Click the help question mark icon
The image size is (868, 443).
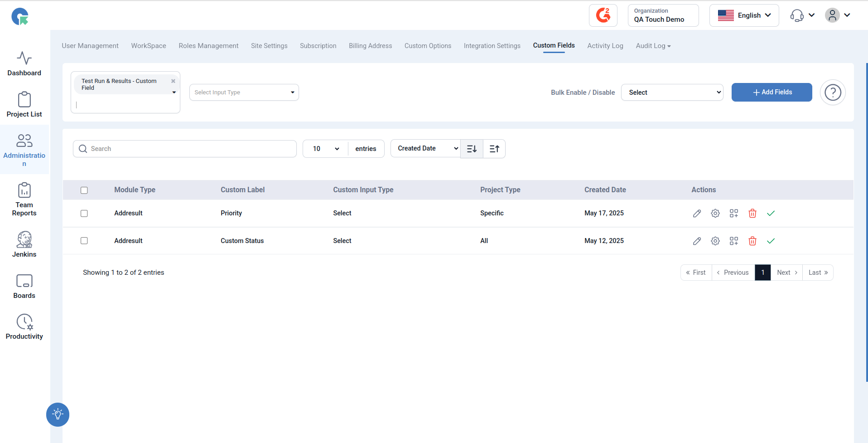coord(833,92)
